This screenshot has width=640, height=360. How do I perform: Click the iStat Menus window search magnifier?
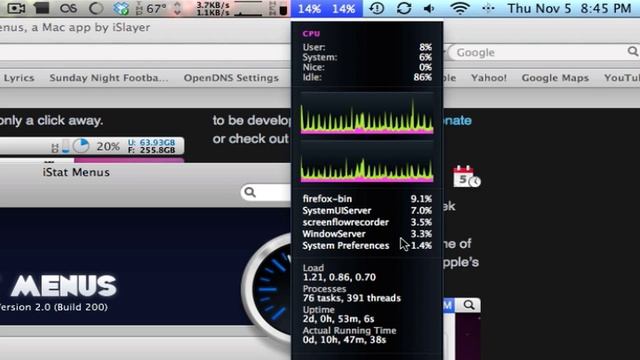click(250, 192)
